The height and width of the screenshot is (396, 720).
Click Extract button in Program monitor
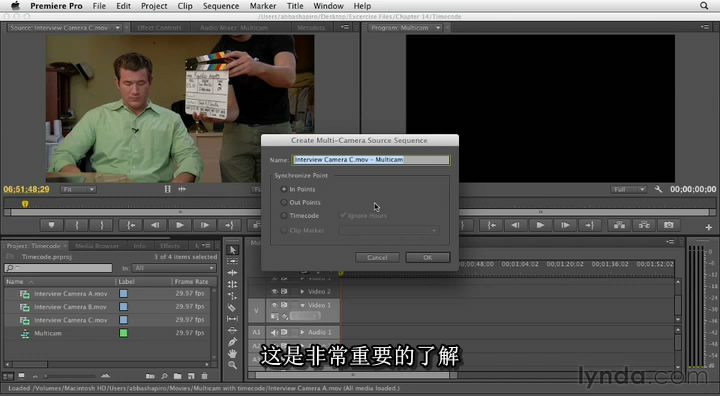644,225
